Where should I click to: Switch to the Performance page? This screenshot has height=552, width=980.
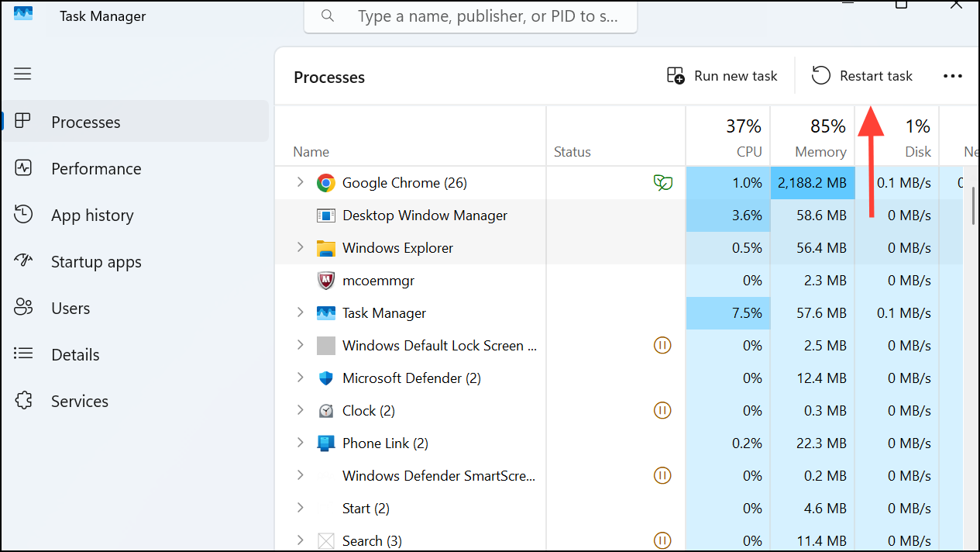96,169
